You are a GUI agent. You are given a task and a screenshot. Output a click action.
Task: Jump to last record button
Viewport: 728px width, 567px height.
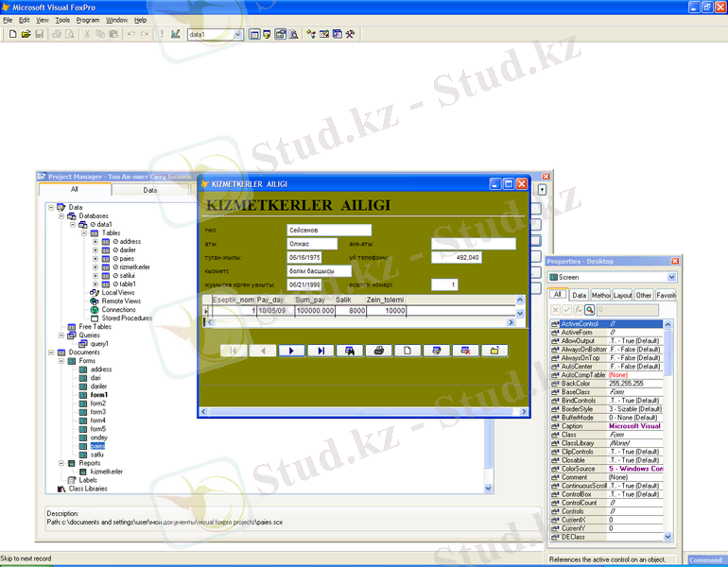coord(321,351)
